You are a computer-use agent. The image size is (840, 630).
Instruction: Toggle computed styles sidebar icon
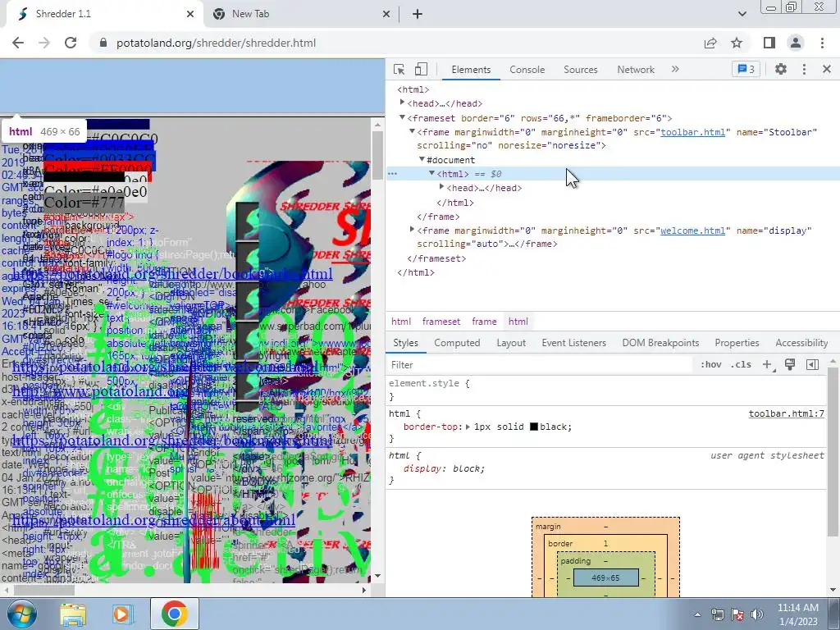tap(812, 365)
